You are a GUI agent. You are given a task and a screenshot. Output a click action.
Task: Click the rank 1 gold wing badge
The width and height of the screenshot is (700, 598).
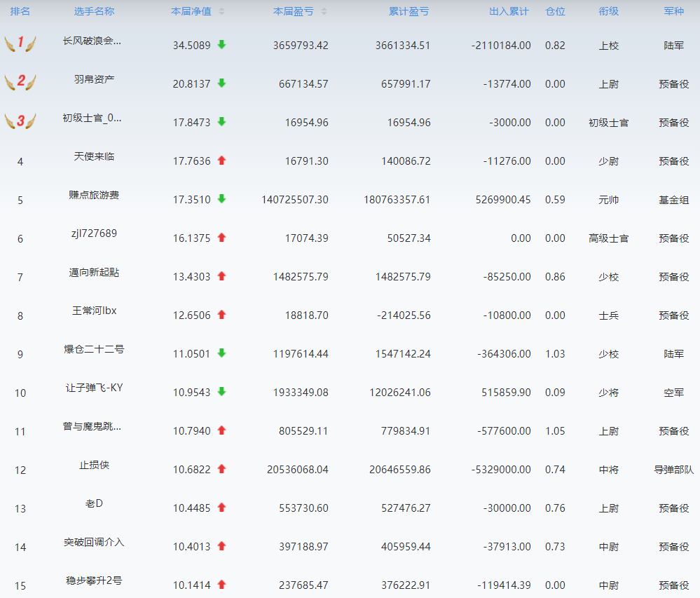click(x=20, y=43)
